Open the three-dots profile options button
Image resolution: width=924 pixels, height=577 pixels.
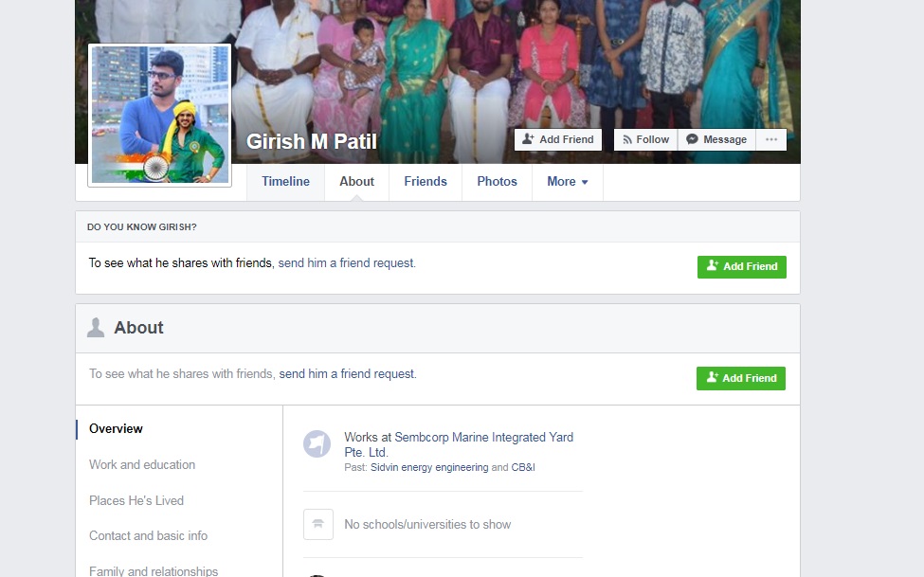click(771, 139)
